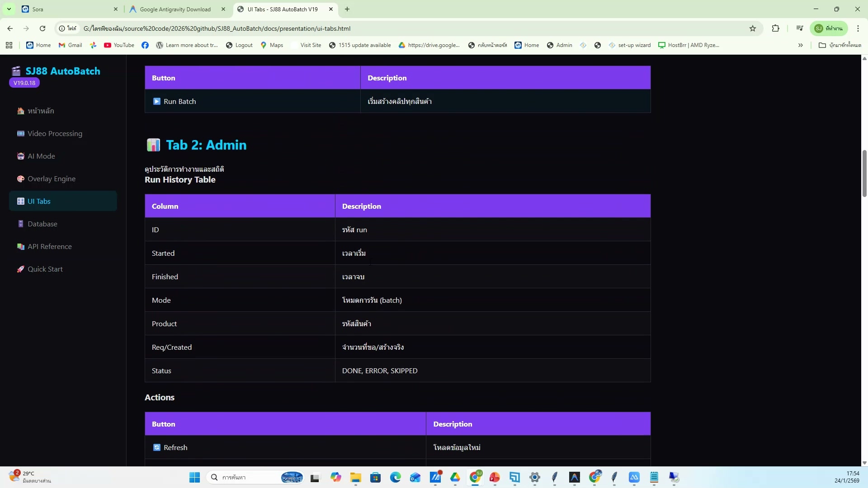Expand the hidden bookmarks chevron
The width and height of the screenshot is (868, 488).
click(x=800, y=45)
